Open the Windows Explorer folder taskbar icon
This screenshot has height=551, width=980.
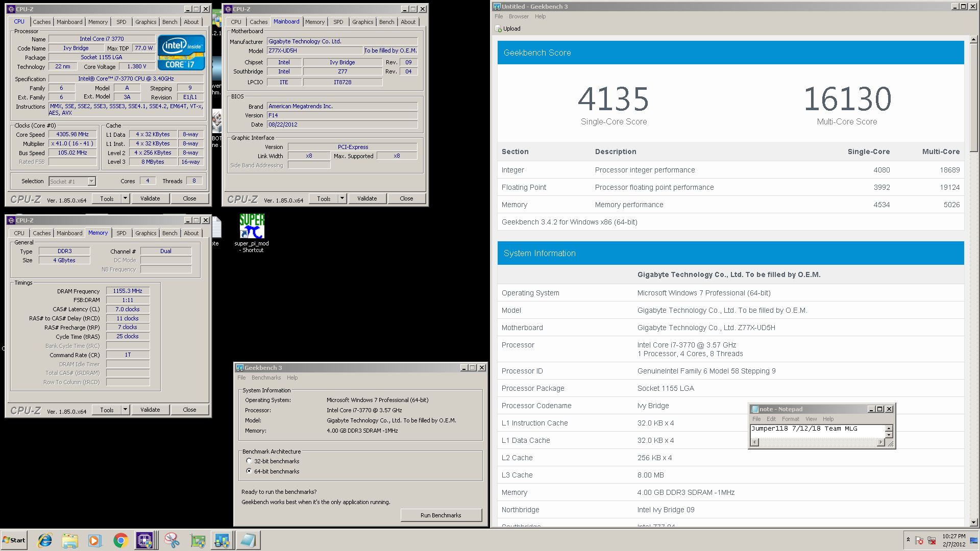click(x=70, y=540)
